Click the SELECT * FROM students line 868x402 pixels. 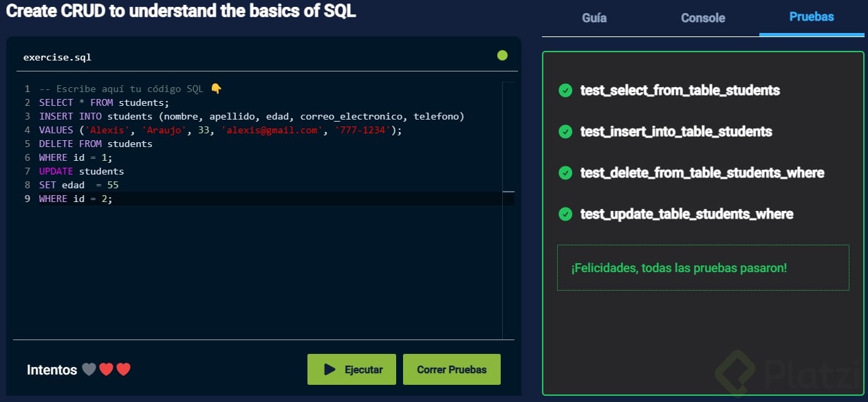(x=104, y=102)
